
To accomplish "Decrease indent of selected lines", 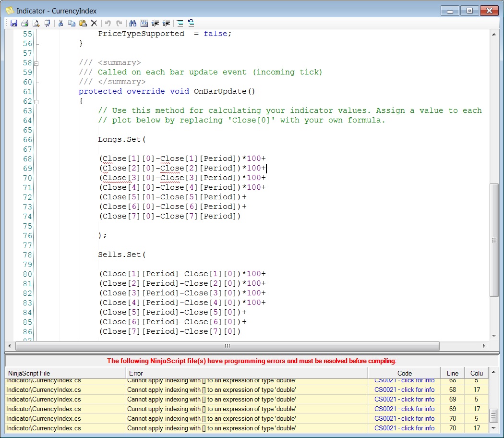I will click(155, 23).
